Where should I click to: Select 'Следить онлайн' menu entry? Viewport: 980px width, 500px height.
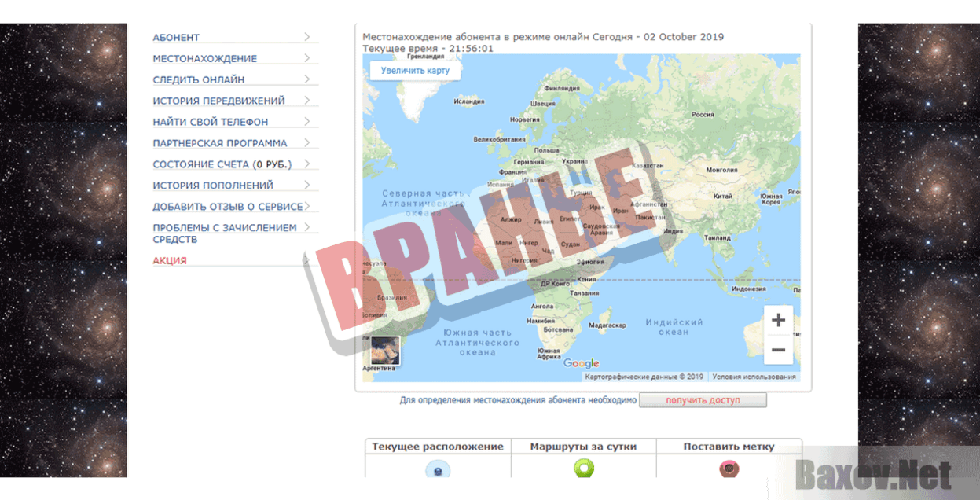click(198, 79)
